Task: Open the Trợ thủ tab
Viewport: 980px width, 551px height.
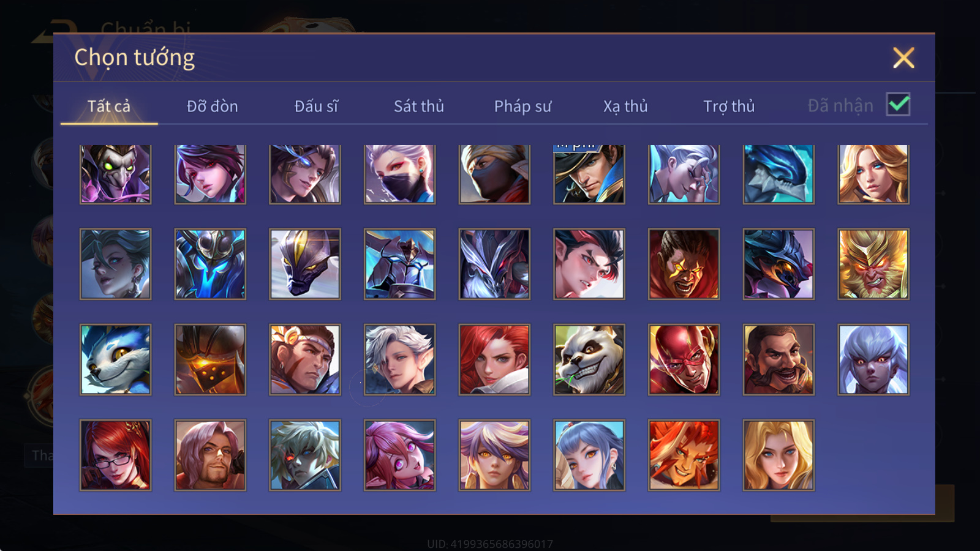Action: coord(729,106)
